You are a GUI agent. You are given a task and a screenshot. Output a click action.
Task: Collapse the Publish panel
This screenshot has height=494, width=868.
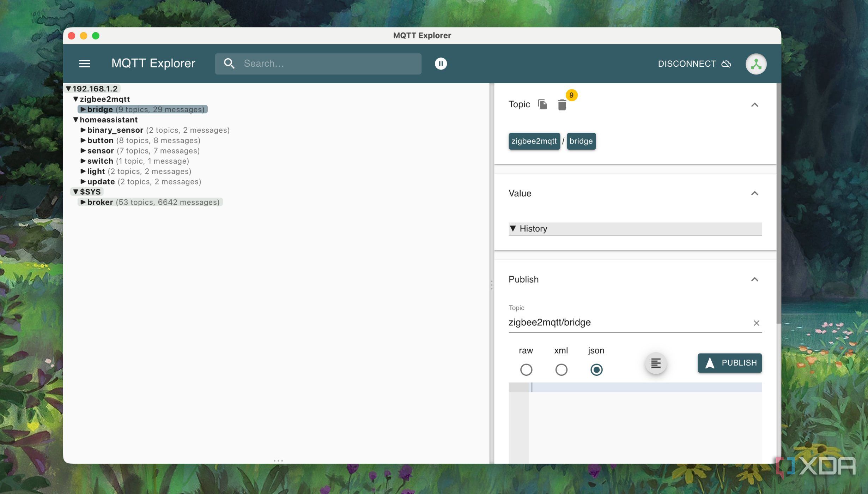[x=754, y=279]
